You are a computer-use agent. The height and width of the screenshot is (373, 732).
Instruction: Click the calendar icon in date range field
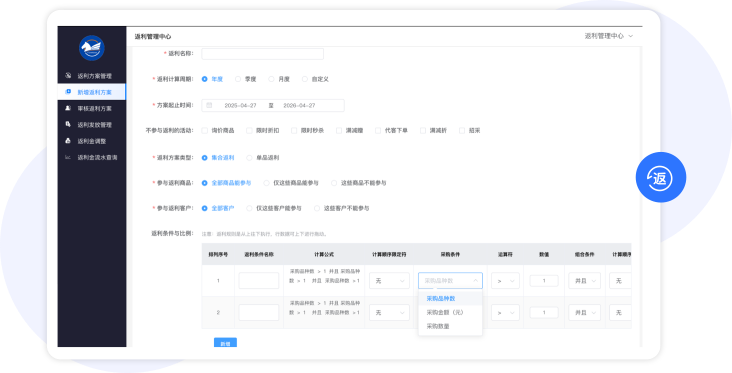(209, 105)
